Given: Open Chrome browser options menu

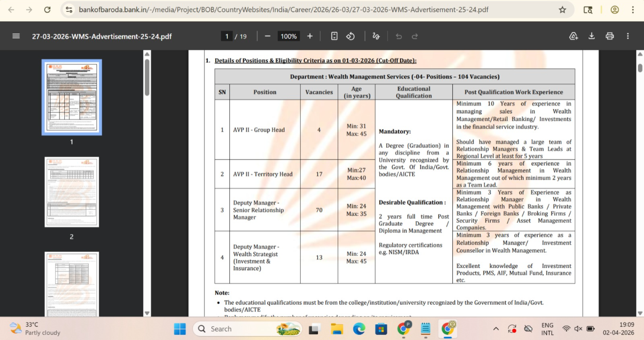Looking at the screenshot, I should coord(633,10).
